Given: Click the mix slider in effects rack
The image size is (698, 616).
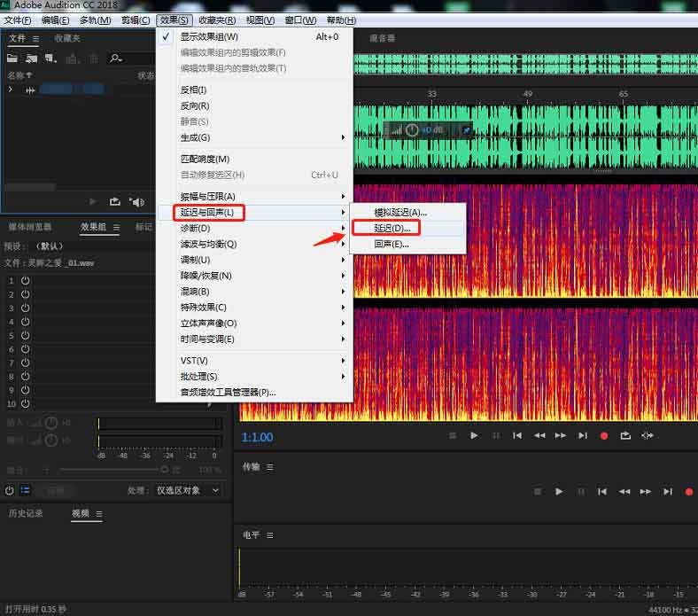Looking at the screenshot, I should (x=112, y=469).
